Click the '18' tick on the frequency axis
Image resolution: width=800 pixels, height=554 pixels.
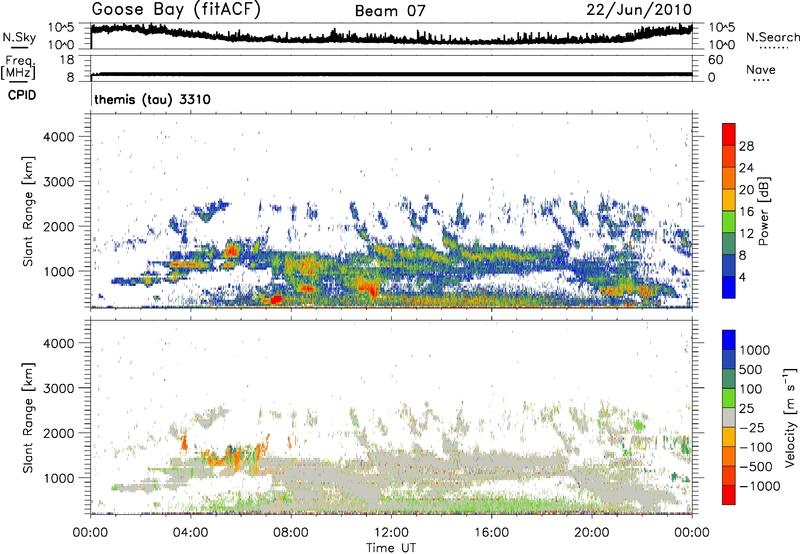tap(67, 60)
